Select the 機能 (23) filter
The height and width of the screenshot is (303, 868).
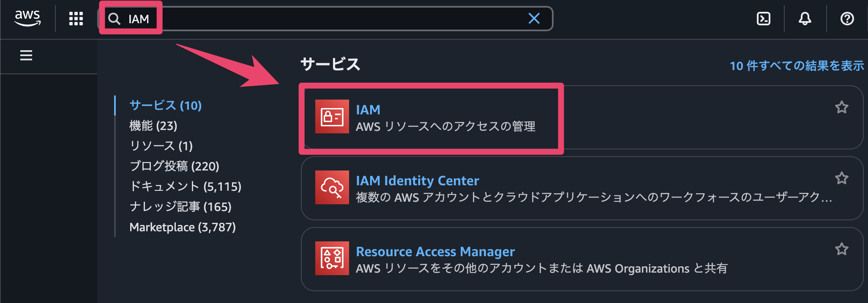pos(153,125)
